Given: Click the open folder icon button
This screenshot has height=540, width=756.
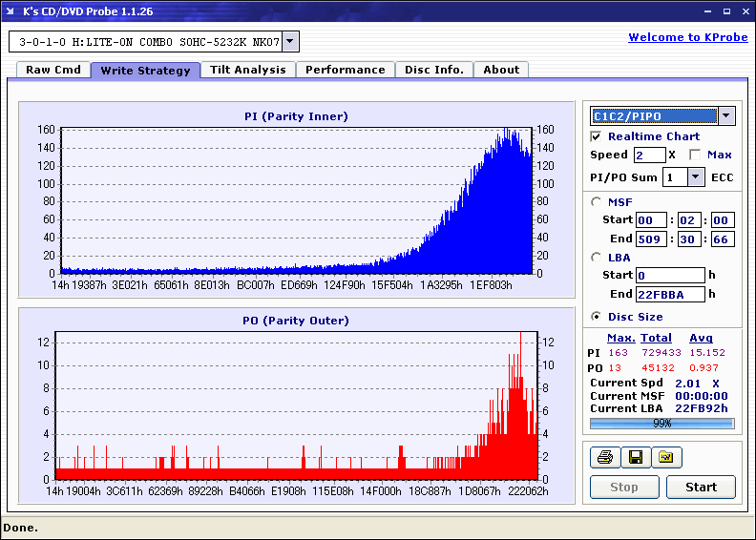Looking at the screenshot, I should pyautogui.click(x=666, y=457).
